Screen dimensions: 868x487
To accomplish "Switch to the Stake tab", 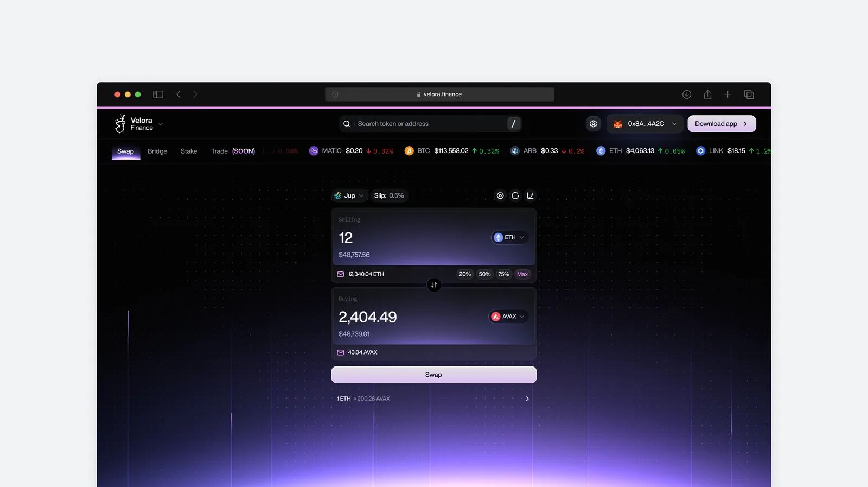I will point(189,151).
